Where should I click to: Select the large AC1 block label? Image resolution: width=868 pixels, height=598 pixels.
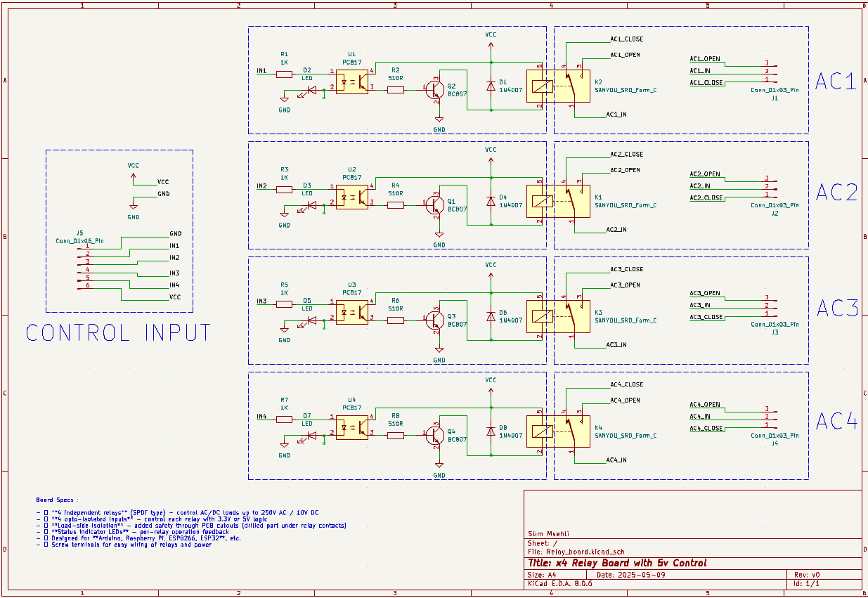[836, 82]
